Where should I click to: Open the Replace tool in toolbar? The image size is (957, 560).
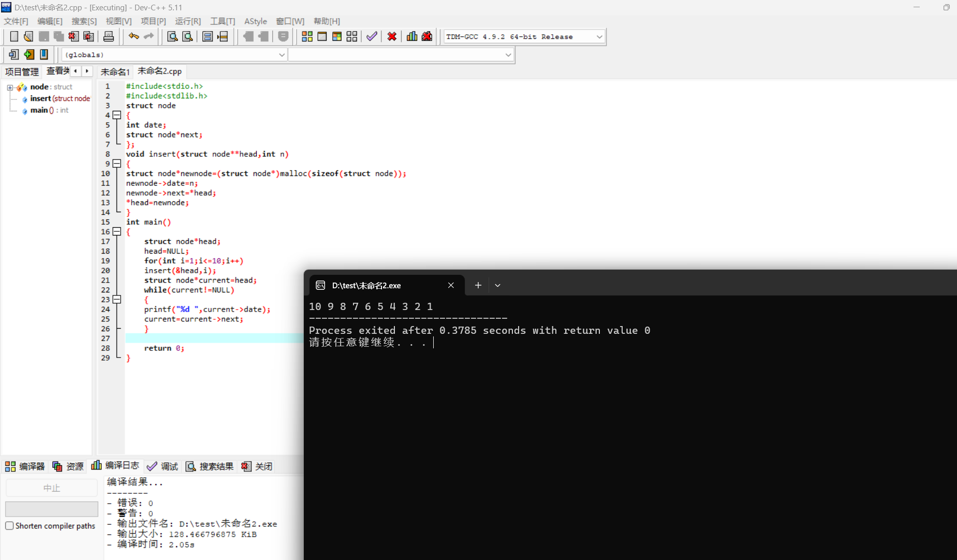187,36
